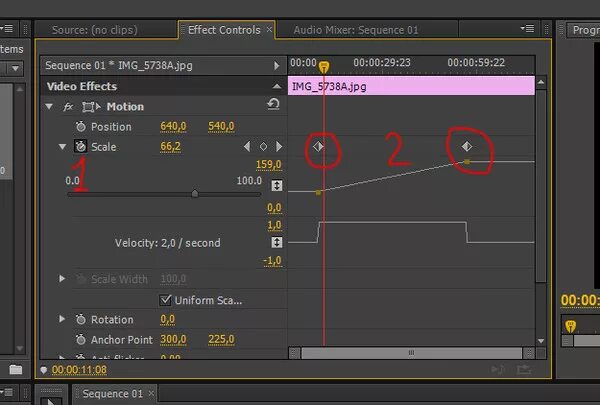Select the second Scale keyframe diamond
This screenshot has height=405, width=600.
[466, 146]
